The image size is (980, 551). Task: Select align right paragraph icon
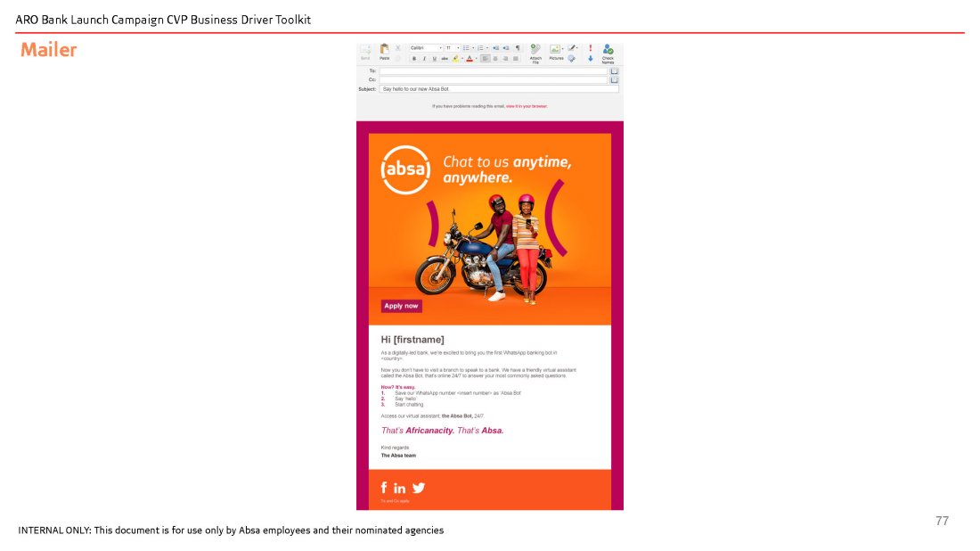click(506, 59)
